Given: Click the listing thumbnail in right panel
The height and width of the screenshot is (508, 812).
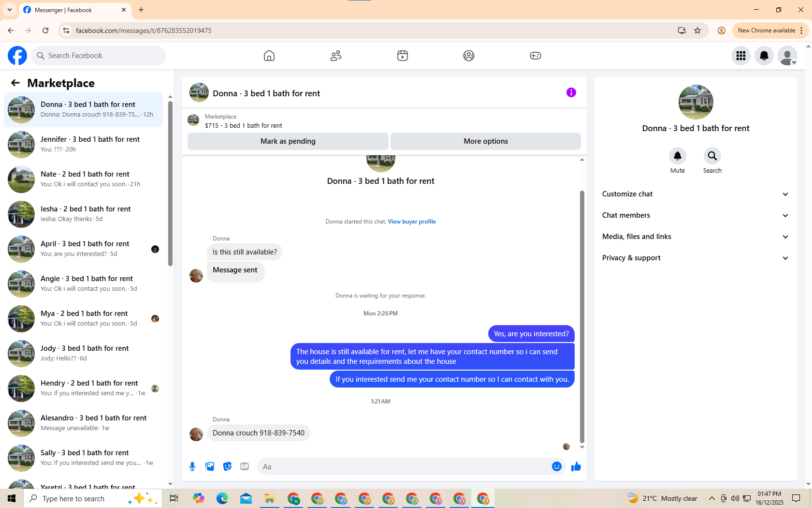Looking at the screenshot, I should pyautogui.click(x=696, y=102).
